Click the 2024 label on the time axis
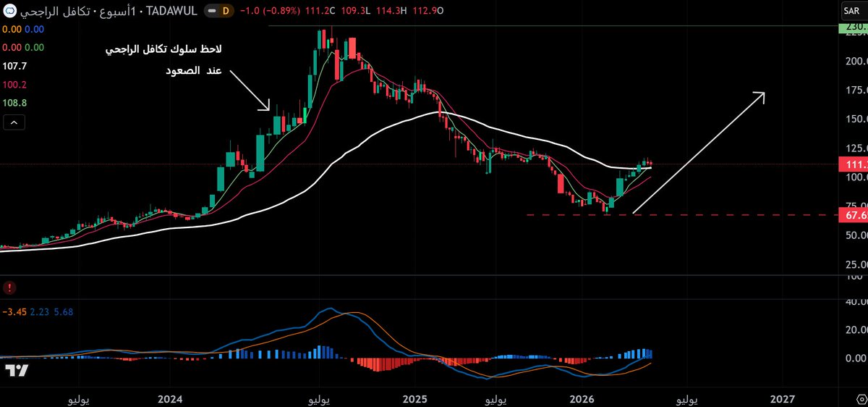The height and width of the screenshot is (407, 868). [170, 399]
